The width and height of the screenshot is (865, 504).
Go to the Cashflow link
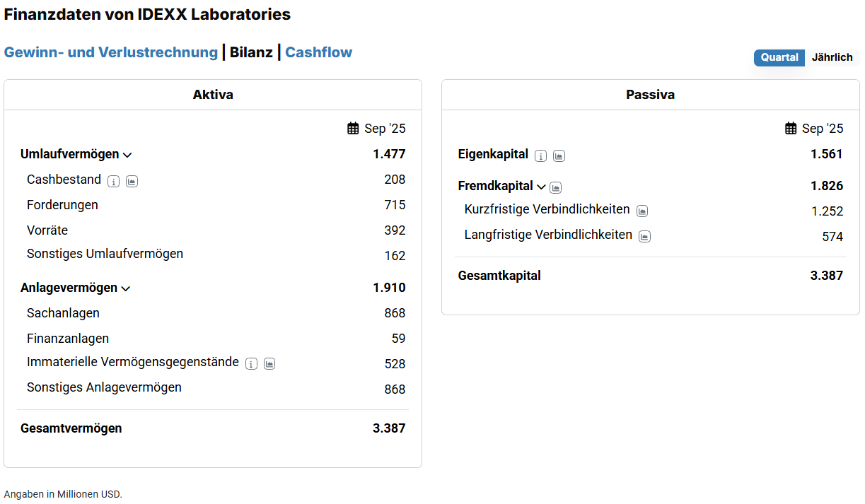(318, 52)
